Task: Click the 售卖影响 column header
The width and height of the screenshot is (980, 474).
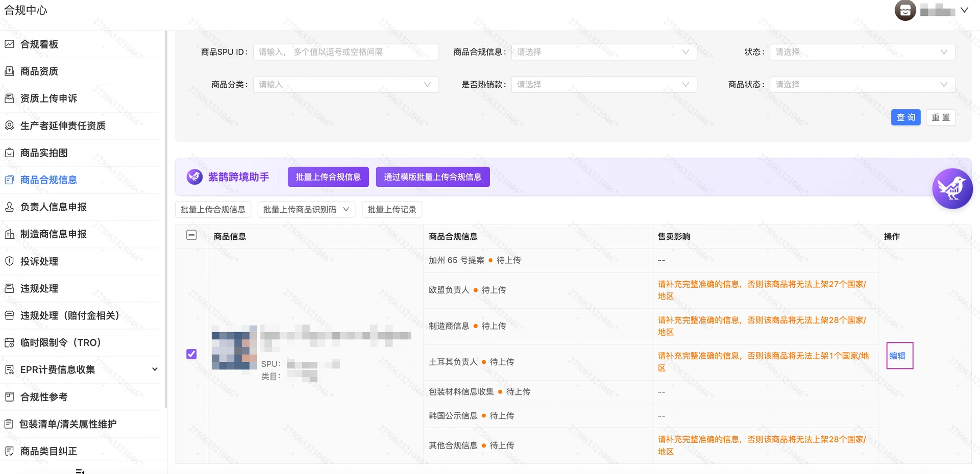Action: click(674, 236)
